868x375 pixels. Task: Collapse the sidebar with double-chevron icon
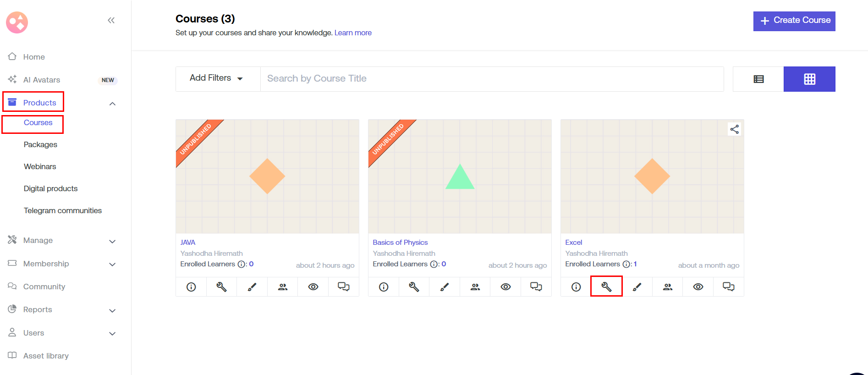111,20
